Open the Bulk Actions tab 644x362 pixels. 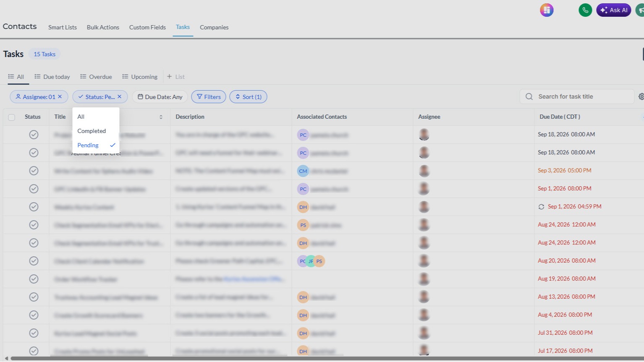tap(103, 27)
